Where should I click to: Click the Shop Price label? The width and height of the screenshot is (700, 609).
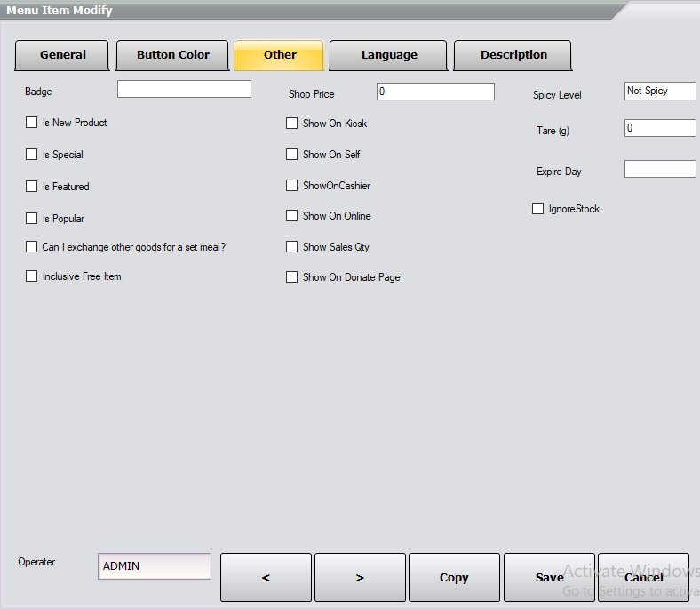tap(311, 94)
